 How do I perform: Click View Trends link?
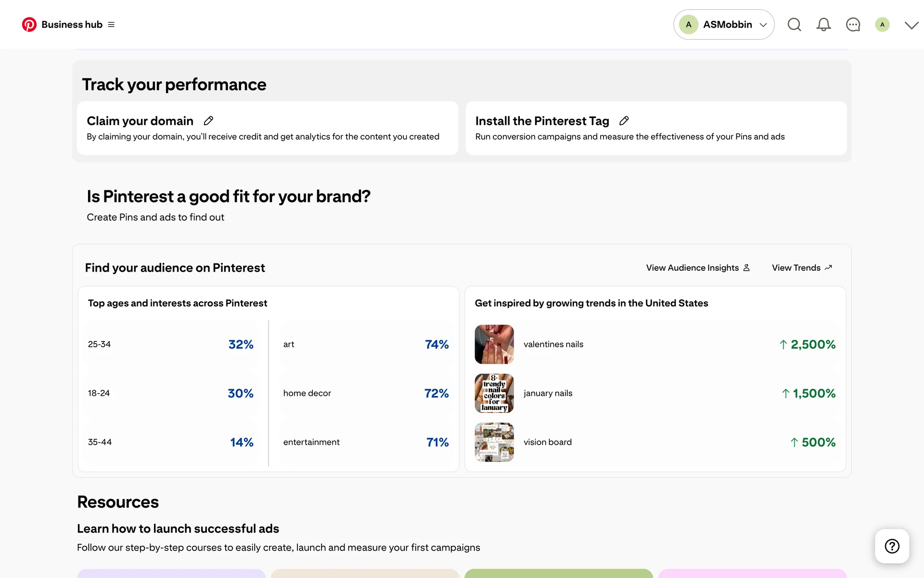pyautogui.click(x=802, y=268)
